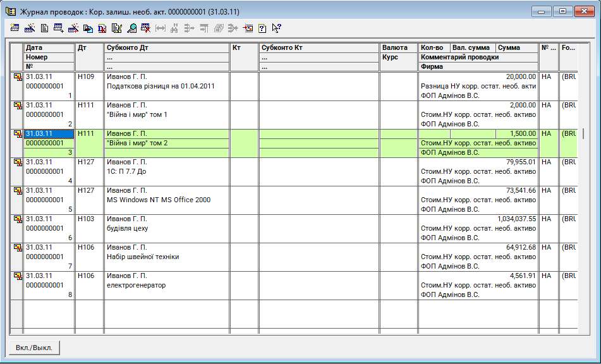Click the Валюта column header
The image size is (601, 364).
point(398,47)
